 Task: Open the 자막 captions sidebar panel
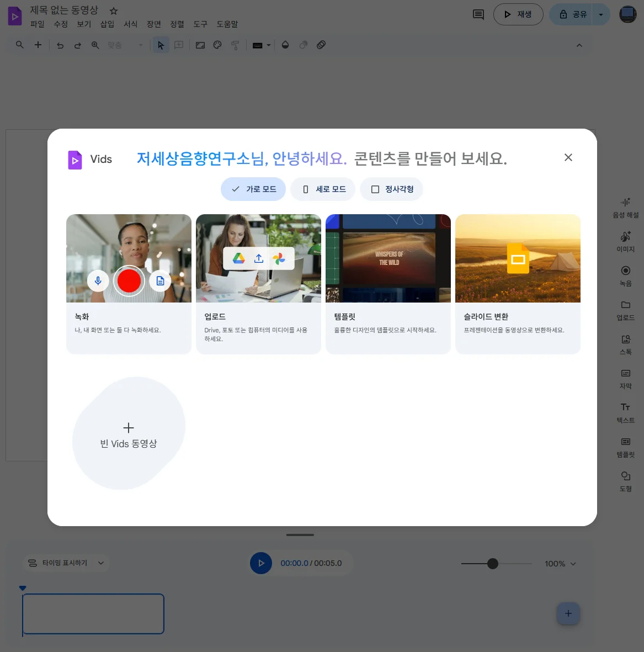tap(625, 378)
